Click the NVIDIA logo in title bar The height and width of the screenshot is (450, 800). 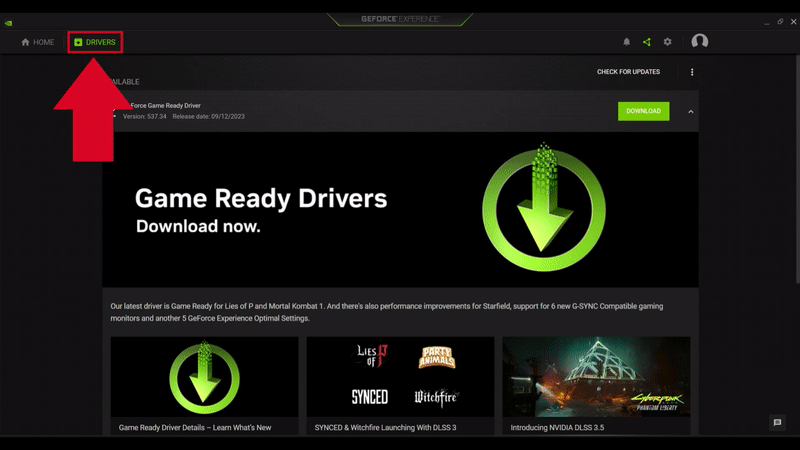[x=10, y=20]
